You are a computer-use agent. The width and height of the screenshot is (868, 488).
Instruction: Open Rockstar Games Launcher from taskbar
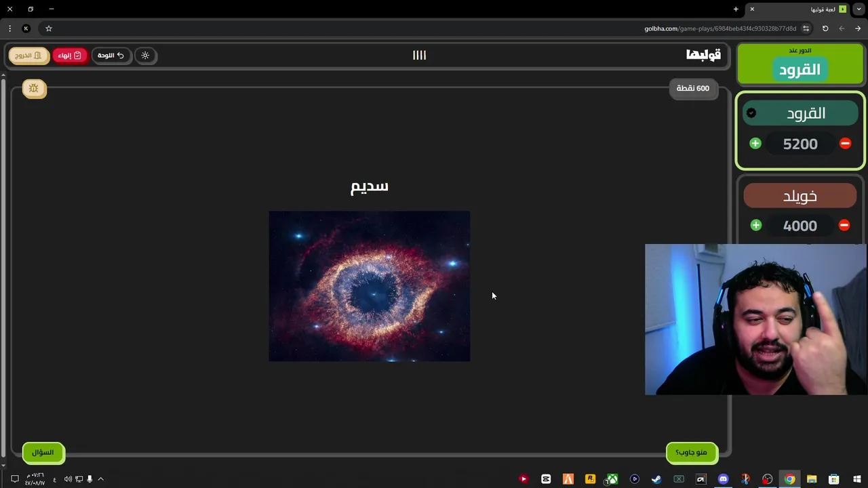tap(590, 479)
